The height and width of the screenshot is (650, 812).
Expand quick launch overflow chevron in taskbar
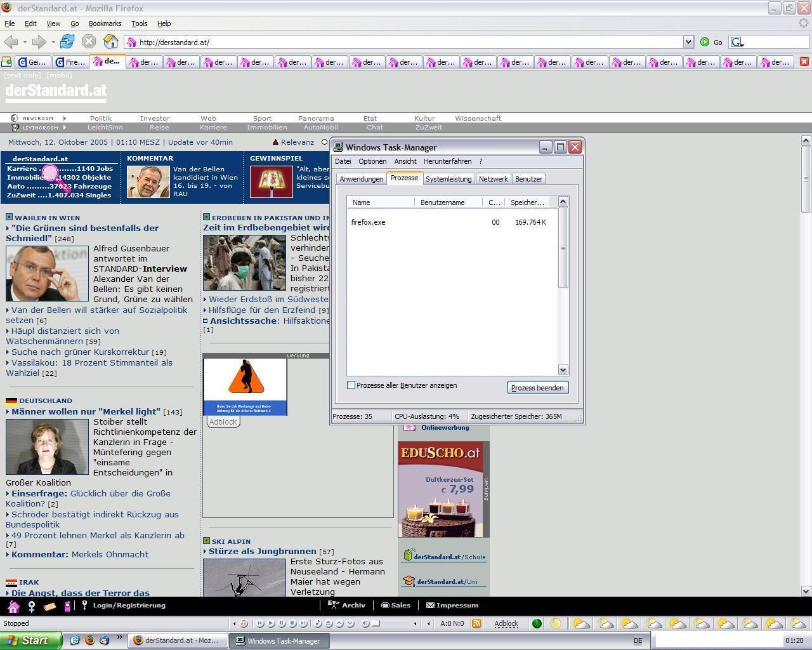pos(119,637)
